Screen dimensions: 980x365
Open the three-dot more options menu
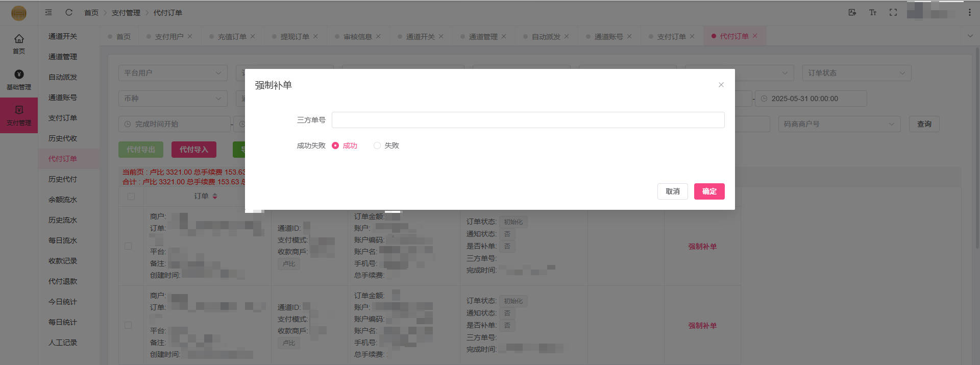(969, 12)
